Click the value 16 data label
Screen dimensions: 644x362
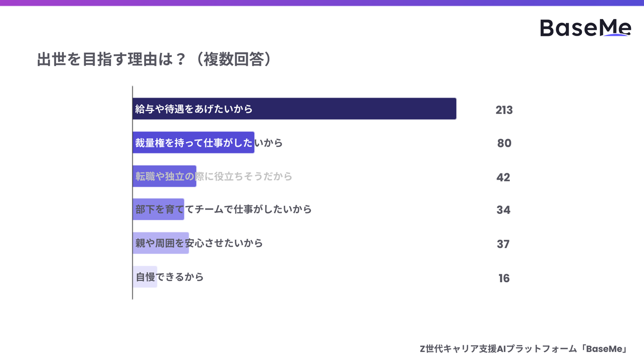point(504,278)
